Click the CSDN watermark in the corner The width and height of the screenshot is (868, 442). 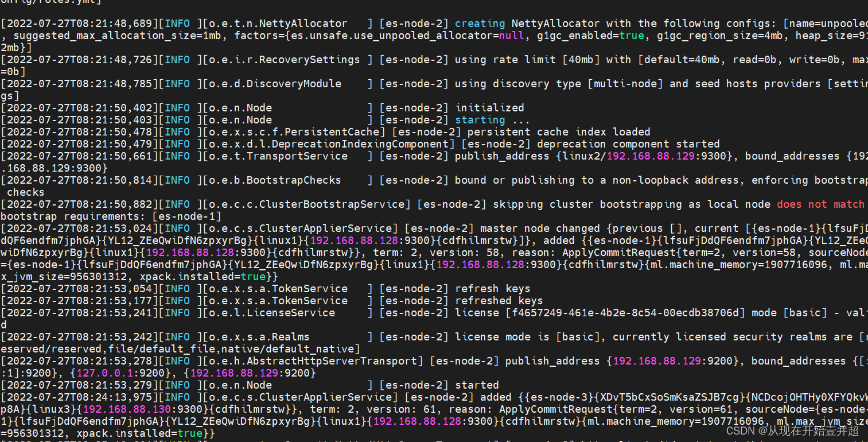point(792,431)
